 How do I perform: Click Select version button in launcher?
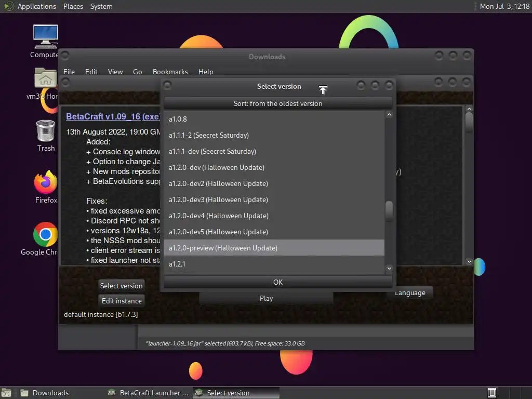(x=121, y=286)
